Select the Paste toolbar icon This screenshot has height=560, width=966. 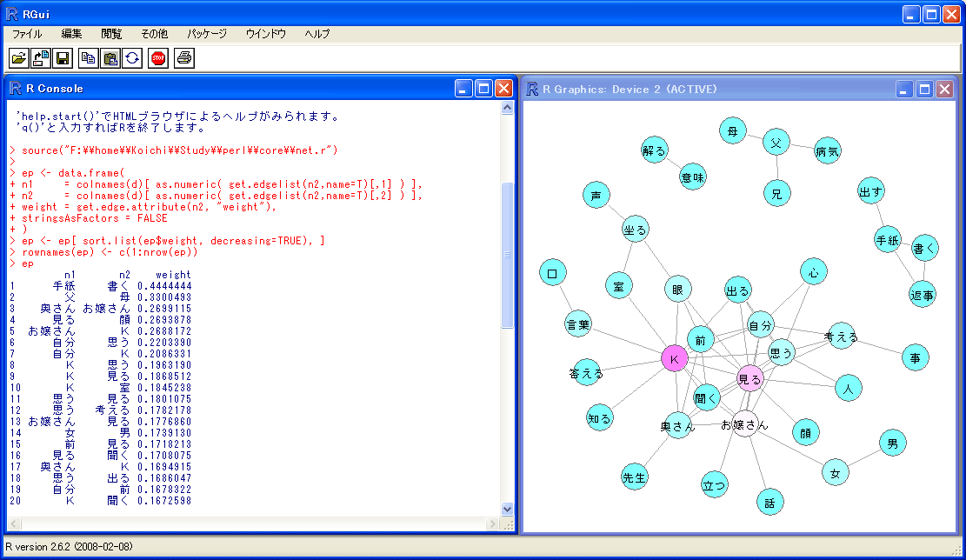click(x=109, y=57)
